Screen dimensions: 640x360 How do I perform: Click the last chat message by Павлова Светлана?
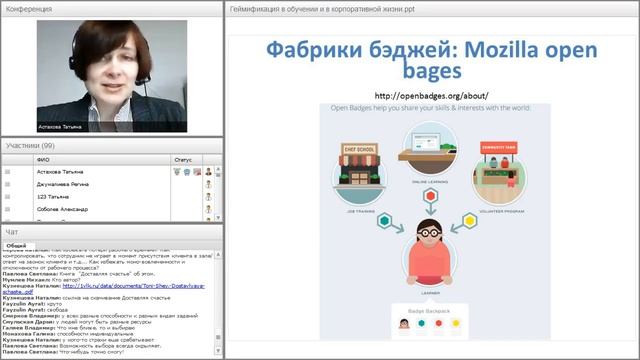[63, 352]
